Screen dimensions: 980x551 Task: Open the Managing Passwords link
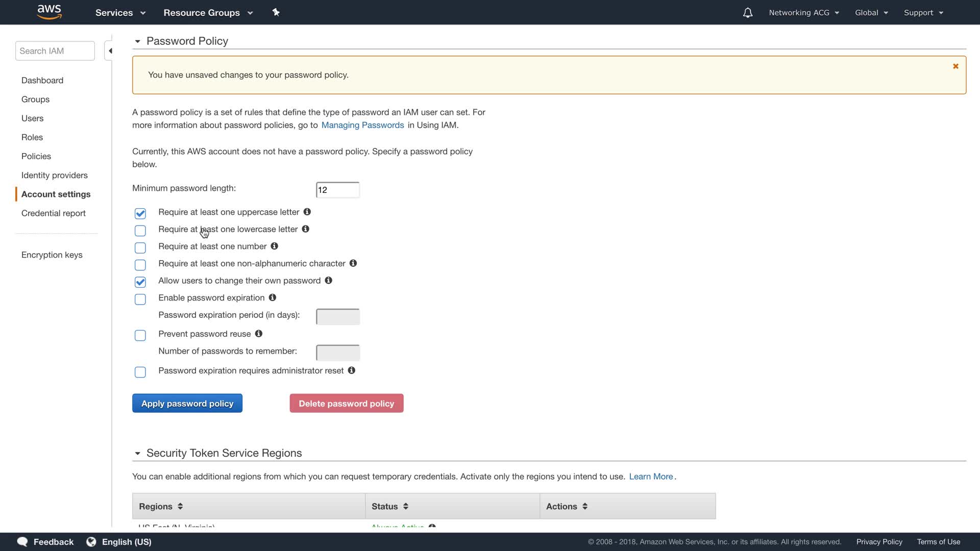pos(362,125)
